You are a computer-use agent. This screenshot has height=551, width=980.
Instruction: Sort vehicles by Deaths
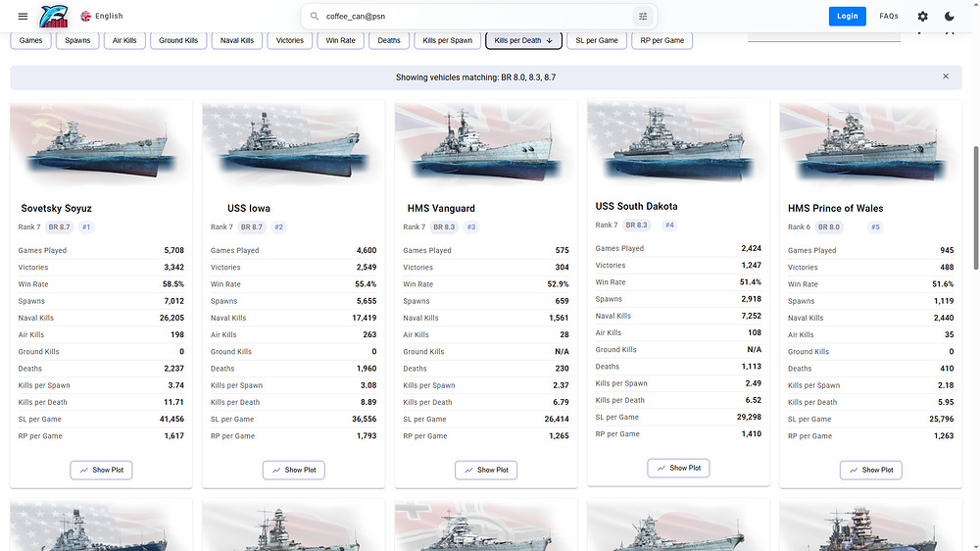tap(389, 40)
